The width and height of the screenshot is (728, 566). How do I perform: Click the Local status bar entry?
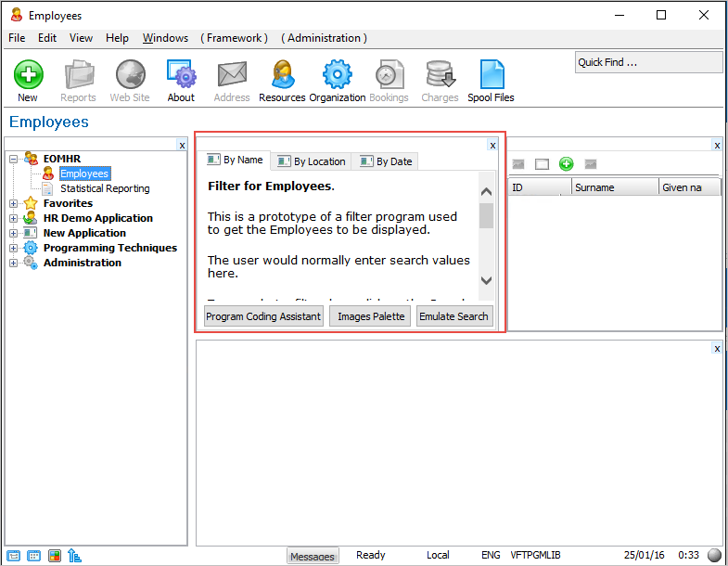pos(438,555)
